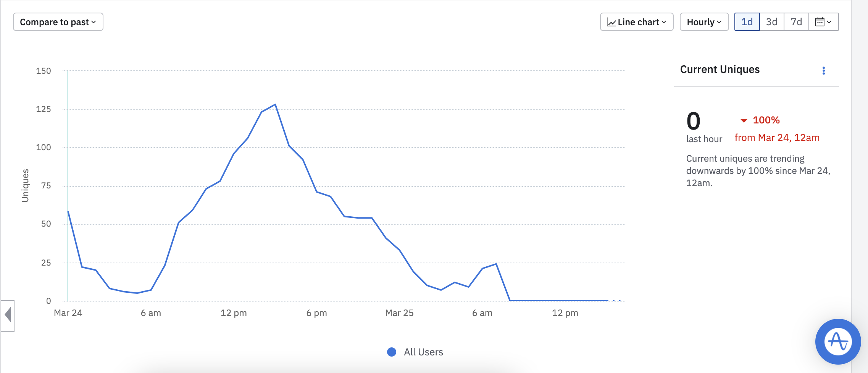Click the left-pointing collapse arrow
This screenshot has height=373, width=868.
pos(8,316)
